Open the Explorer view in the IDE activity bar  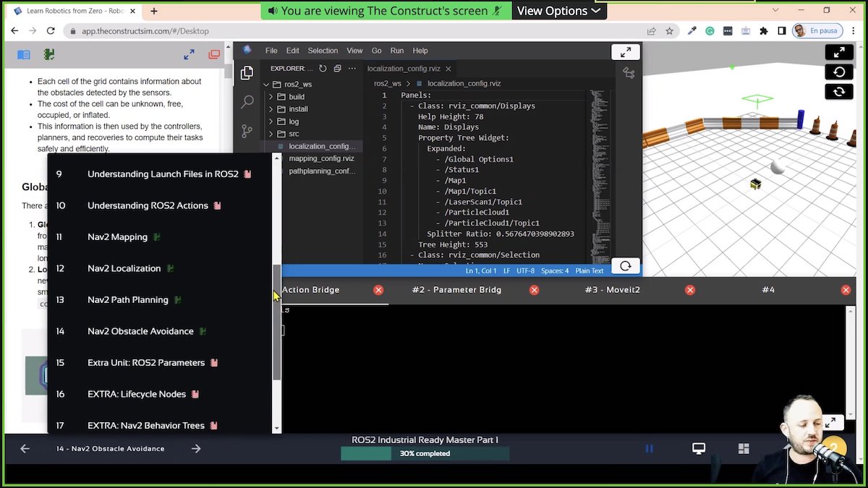tap(247, 73)
